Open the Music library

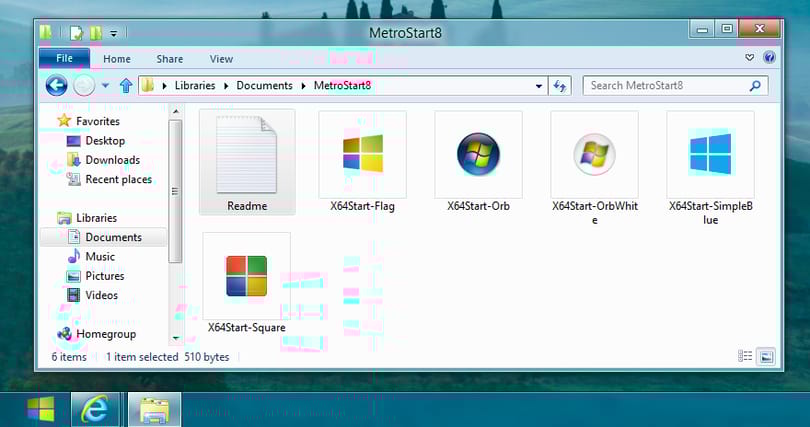click(x=100, y=257)
